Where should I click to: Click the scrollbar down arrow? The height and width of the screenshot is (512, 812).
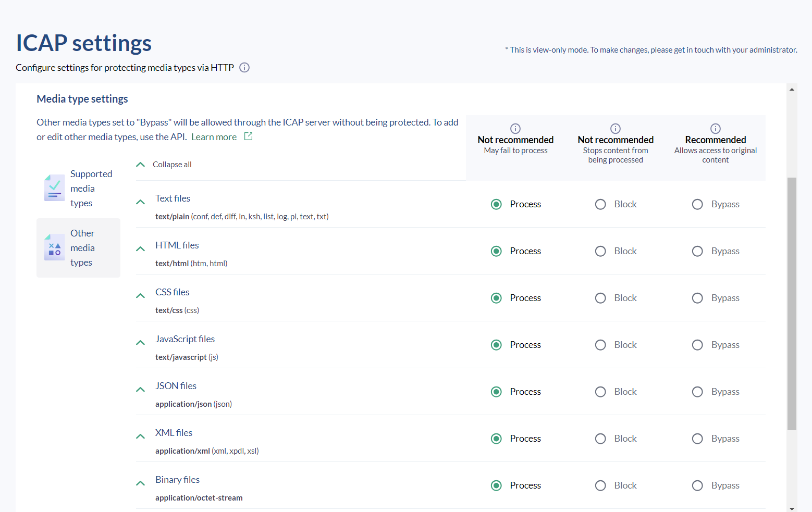point(792,508)
